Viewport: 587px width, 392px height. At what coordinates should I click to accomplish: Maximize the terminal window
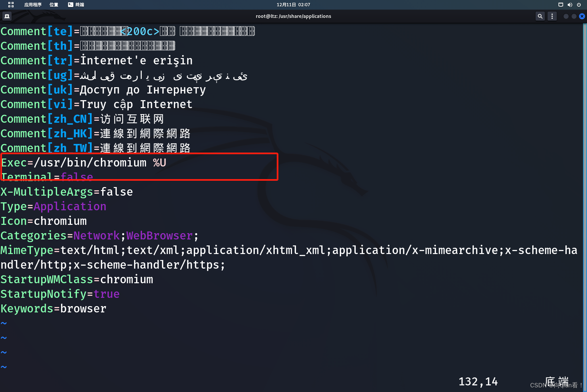click(x=574, y=16)
